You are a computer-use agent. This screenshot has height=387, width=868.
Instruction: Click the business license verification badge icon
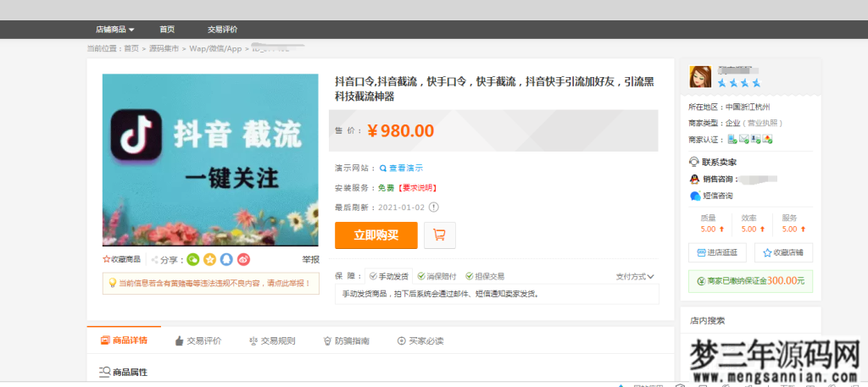click(x=767, y=140)
